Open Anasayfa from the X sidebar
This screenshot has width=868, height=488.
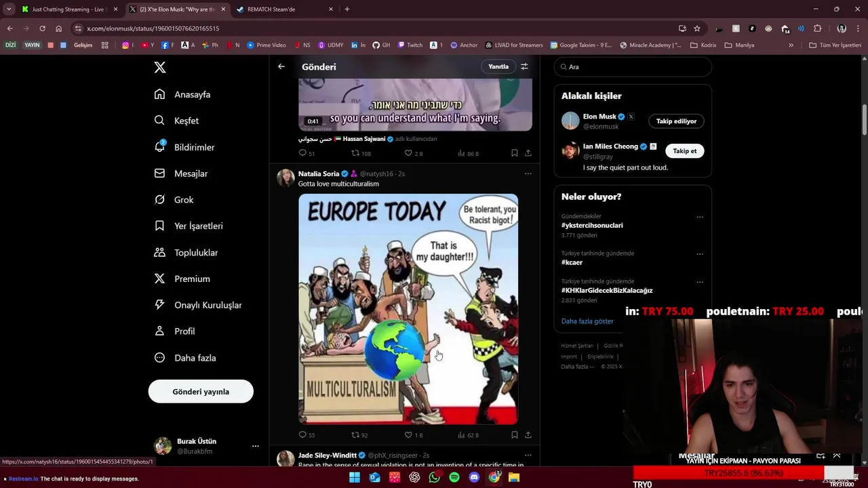click(x=182, y=94)
